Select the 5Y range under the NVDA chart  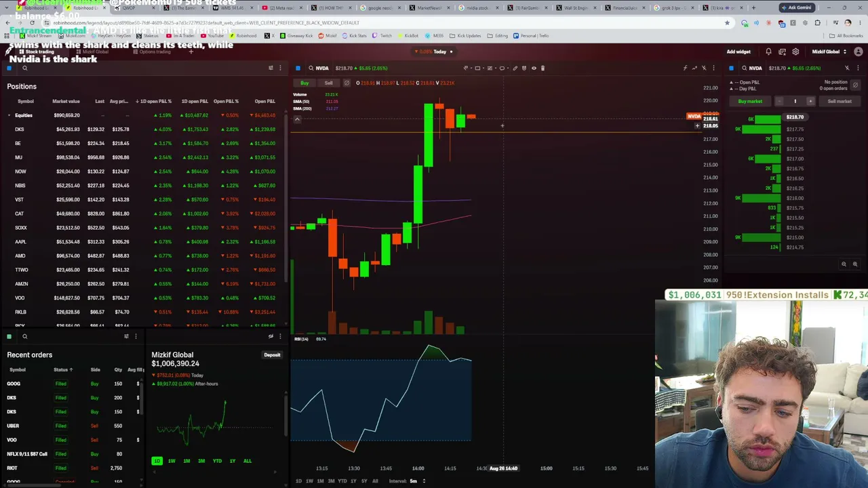click(x=364, y=481)
